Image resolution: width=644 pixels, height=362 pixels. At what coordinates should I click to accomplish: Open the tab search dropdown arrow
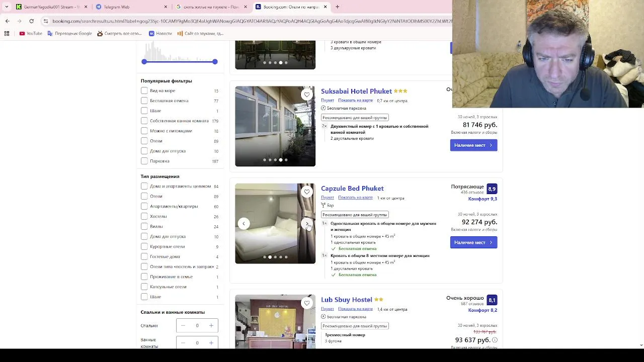(7, 7)
